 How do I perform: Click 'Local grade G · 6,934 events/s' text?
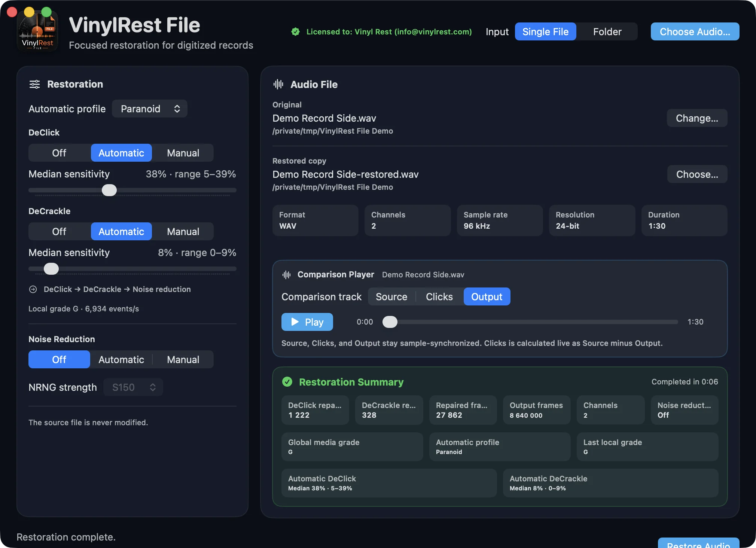point(84,309)
